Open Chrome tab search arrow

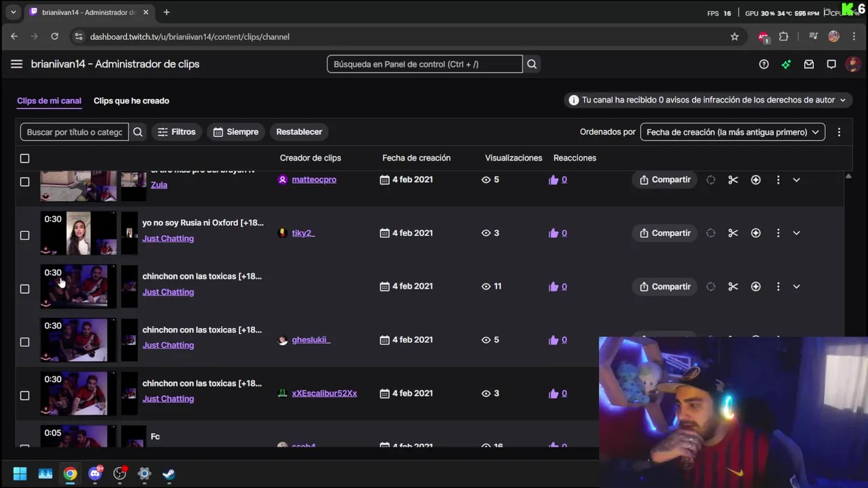pos(13,12)
